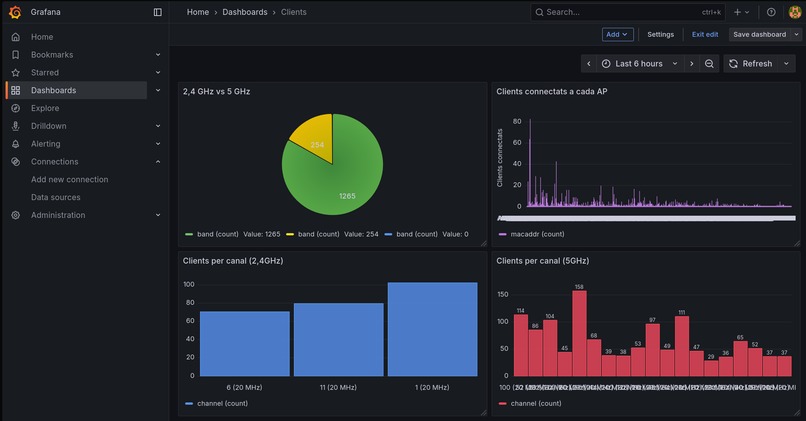This screenshot has height=421, width=806.
Task: Click the Home house icon in sidebar
Action: [x=16, y=37]
